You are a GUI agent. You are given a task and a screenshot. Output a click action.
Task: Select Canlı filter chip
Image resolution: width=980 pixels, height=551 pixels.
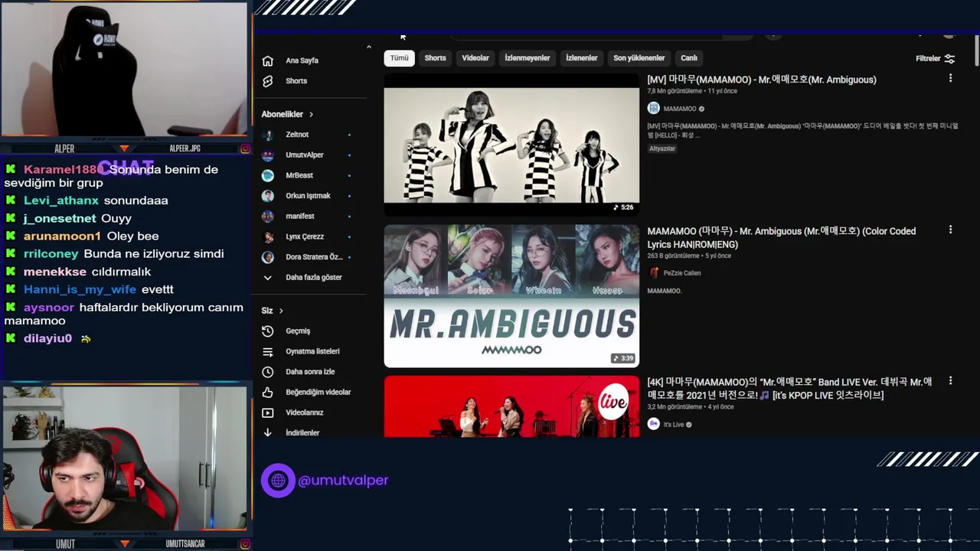[x=689, y=58]
